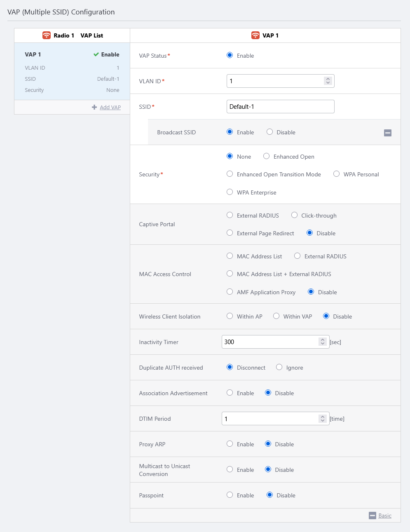Viewport: 410px width, 532px height.
Task: Click the green Enable checkmark for VAP 1
Action: click(96, 54)
